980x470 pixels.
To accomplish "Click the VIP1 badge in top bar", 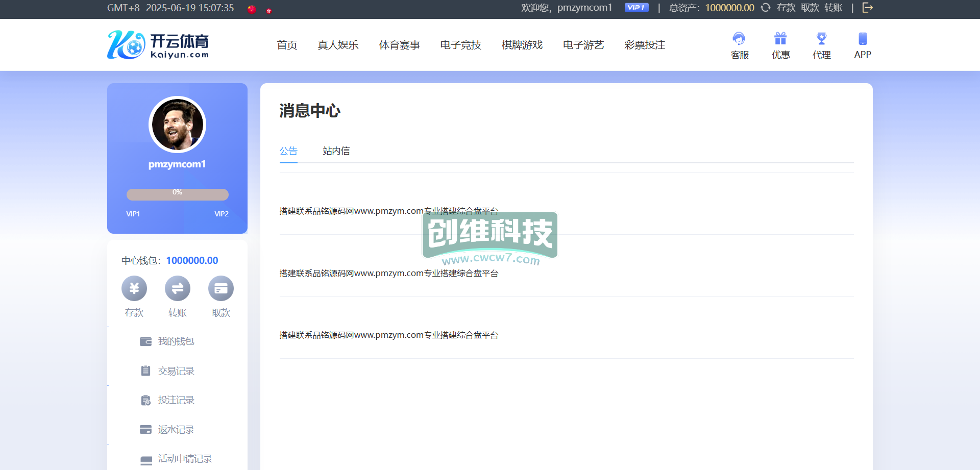I will pyautogui.click(x=636, y=8).
